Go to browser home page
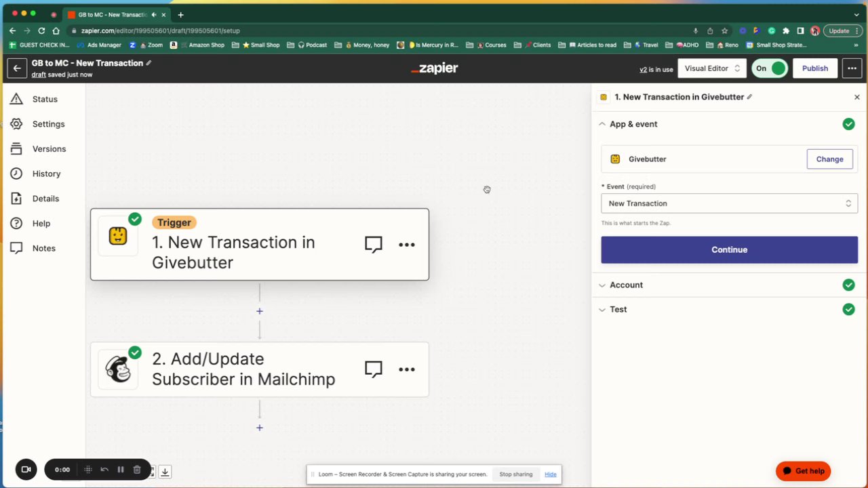The image size is (868, 488). pos(56,30)
